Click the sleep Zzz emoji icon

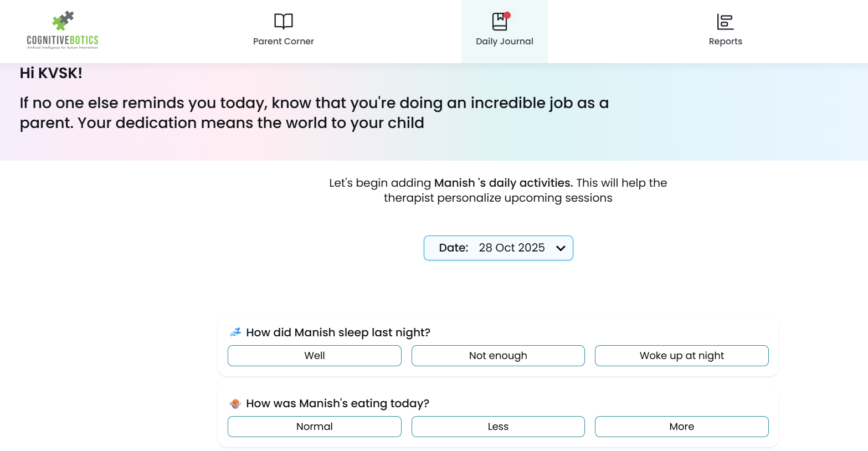coord(235,332)
